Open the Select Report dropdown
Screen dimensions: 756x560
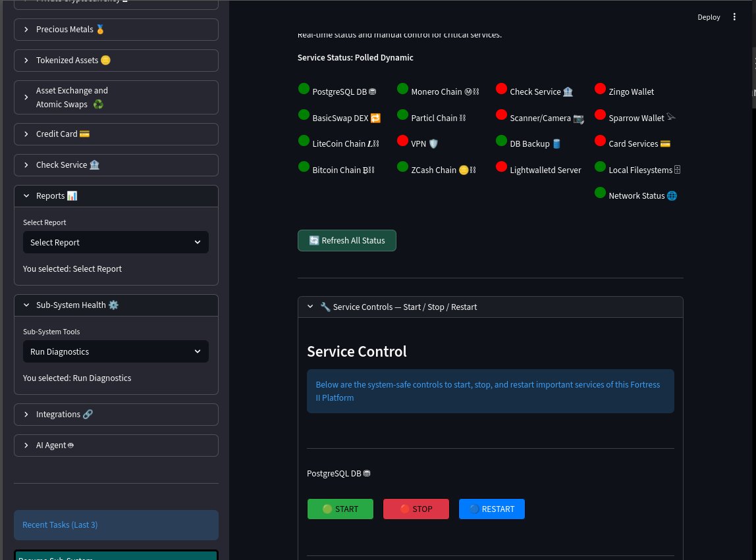116,242
